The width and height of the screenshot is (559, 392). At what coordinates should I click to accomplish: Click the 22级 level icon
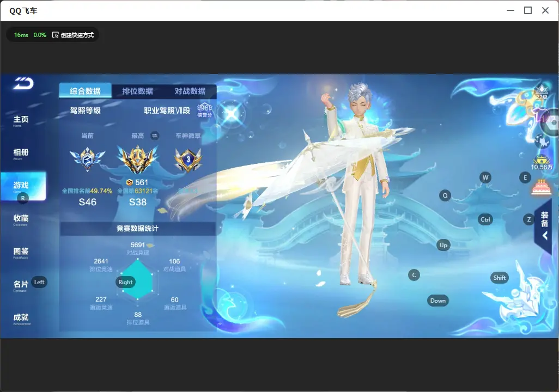[542, 92]
